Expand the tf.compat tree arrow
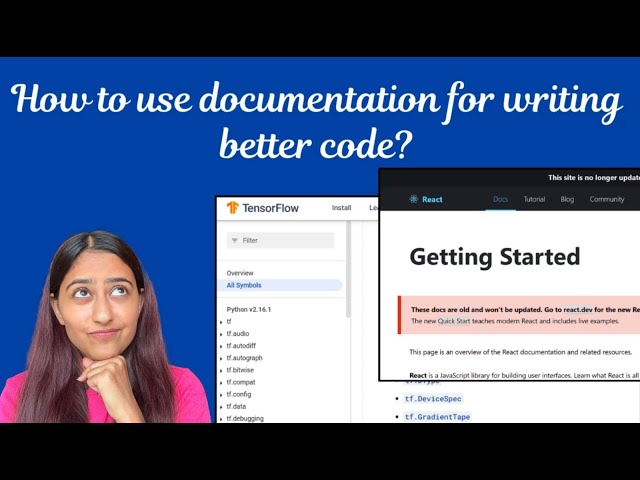 coord(222,383)
